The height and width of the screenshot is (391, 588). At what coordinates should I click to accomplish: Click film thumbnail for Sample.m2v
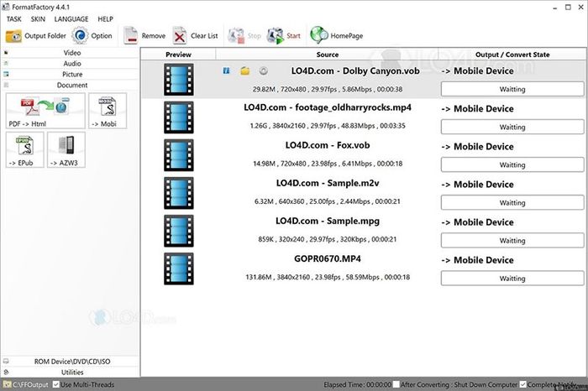click(179, 193)
